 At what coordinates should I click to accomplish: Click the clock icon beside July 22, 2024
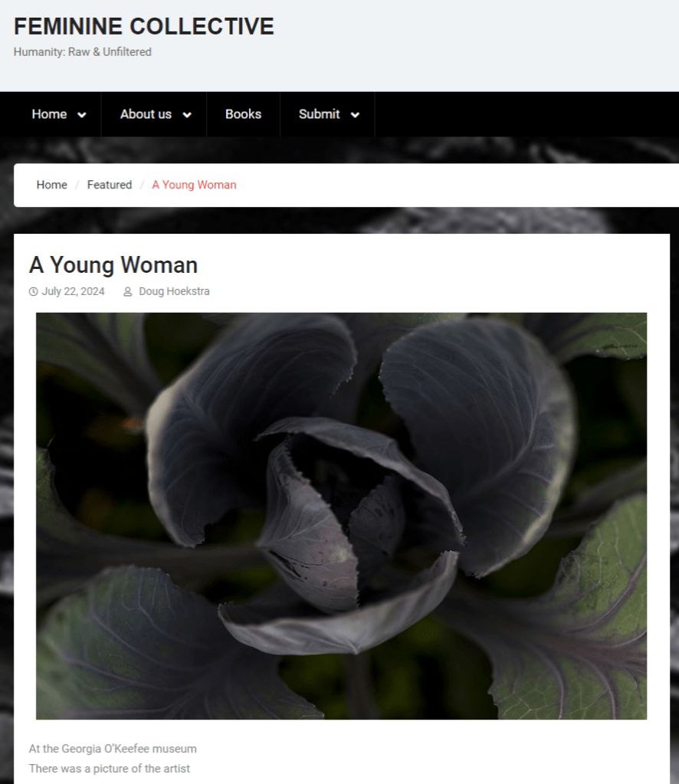[34, 291]
